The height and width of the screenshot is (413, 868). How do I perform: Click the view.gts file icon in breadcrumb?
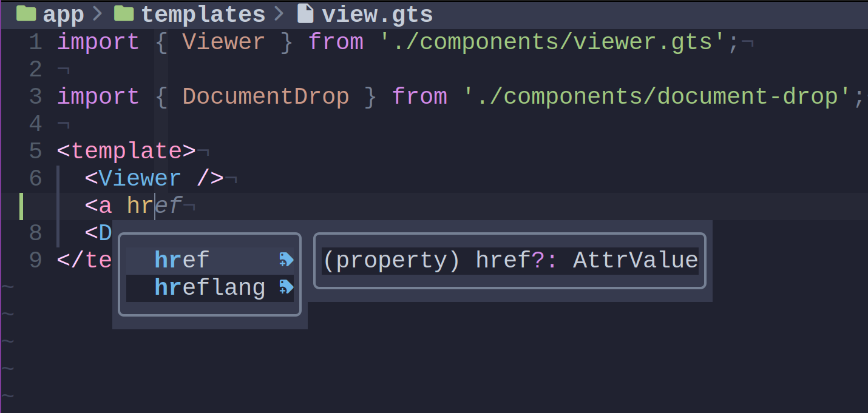[304, 13]
